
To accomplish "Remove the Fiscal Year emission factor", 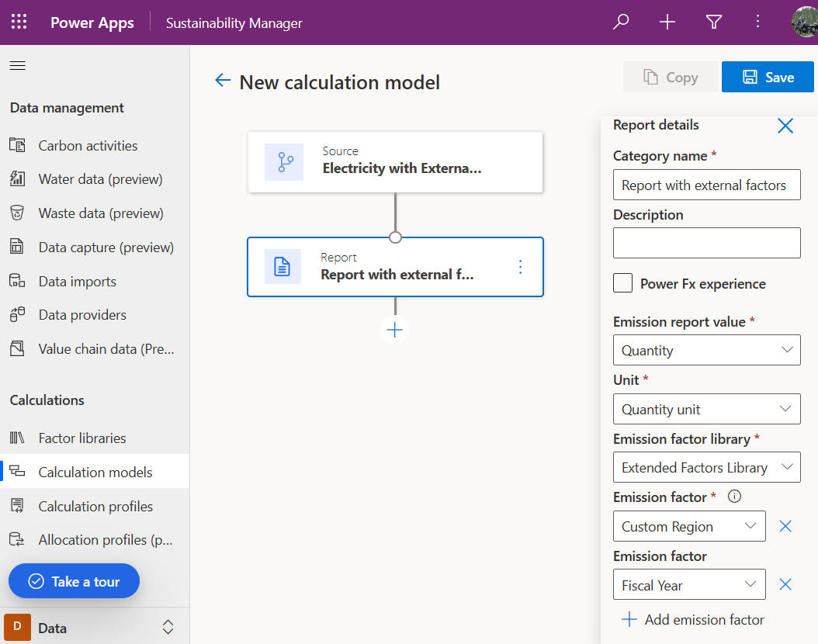I will pyautogui.click(x=785, y=584).
